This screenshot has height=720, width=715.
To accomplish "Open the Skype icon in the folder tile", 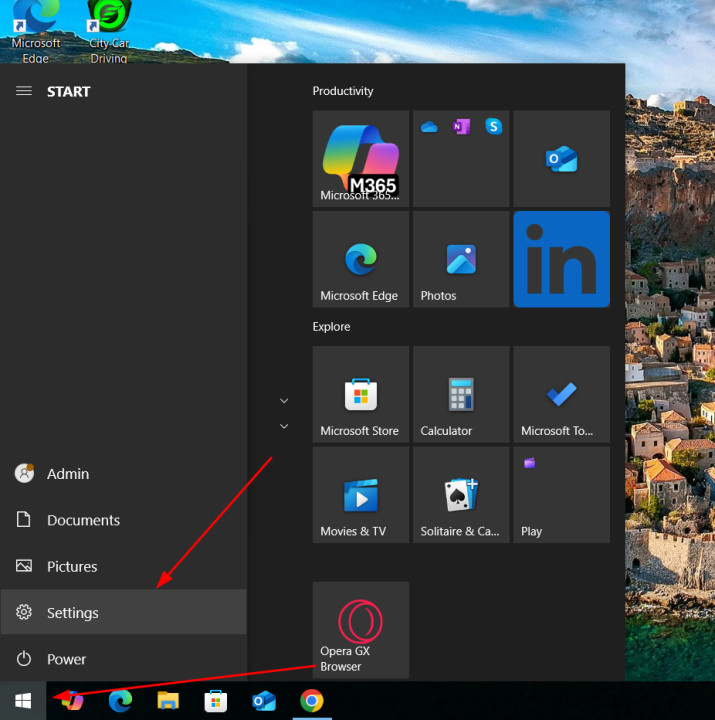I will (493, 126).
